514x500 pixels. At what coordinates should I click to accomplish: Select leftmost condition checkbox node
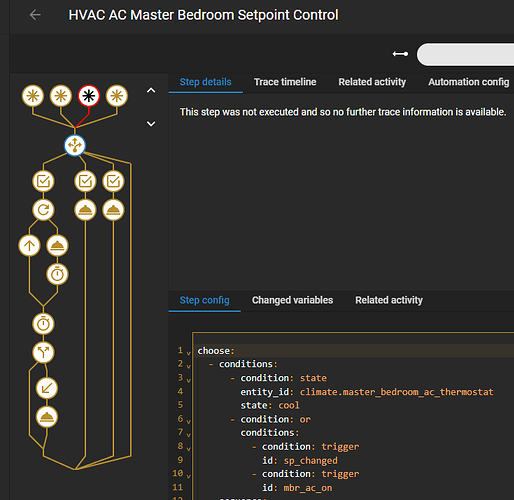pos(43,181)
